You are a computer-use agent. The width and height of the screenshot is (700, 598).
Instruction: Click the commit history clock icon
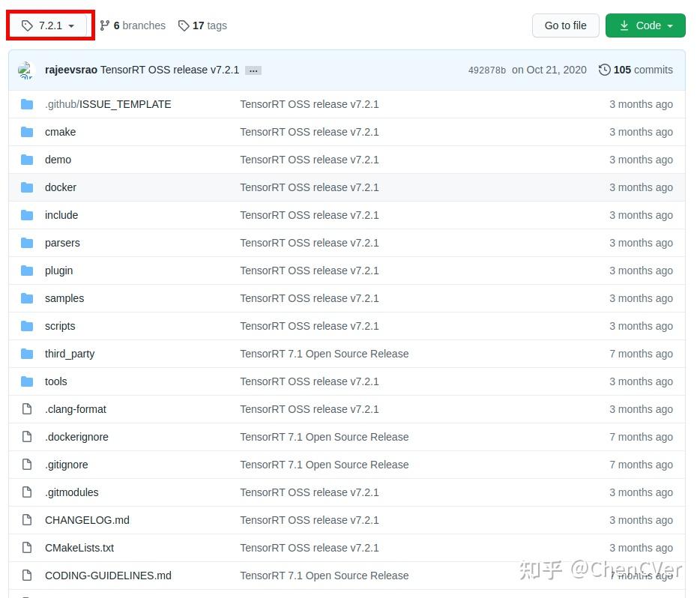point(605,70)
